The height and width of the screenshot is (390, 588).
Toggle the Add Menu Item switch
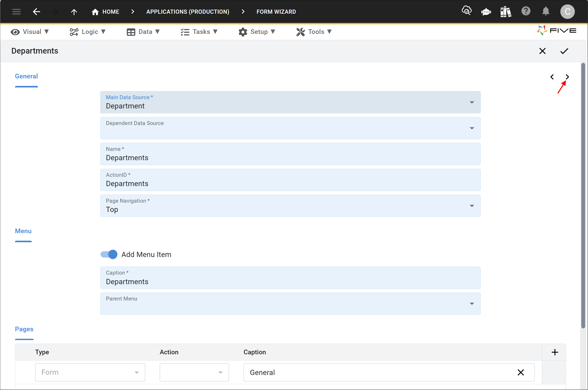click(x=109, y=254)
